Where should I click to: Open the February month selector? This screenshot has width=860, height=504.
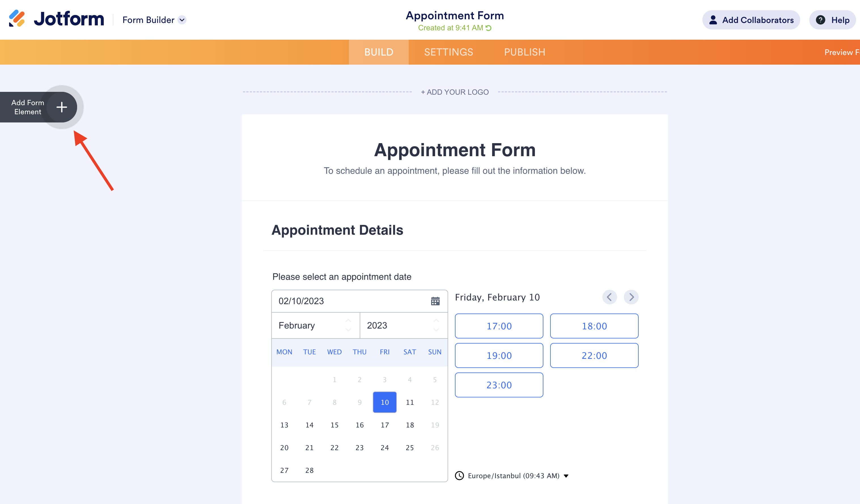pos(315,325)
